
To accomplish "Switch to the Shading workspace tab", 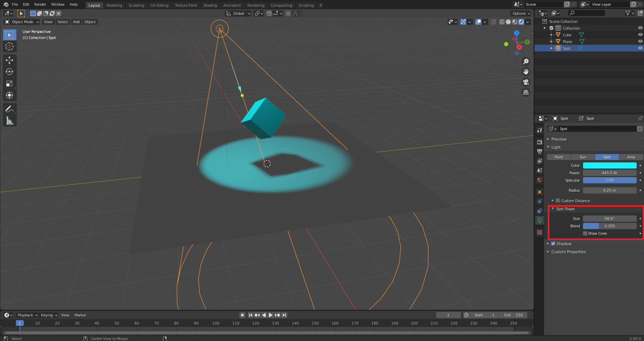I will (x=210, y=5).
